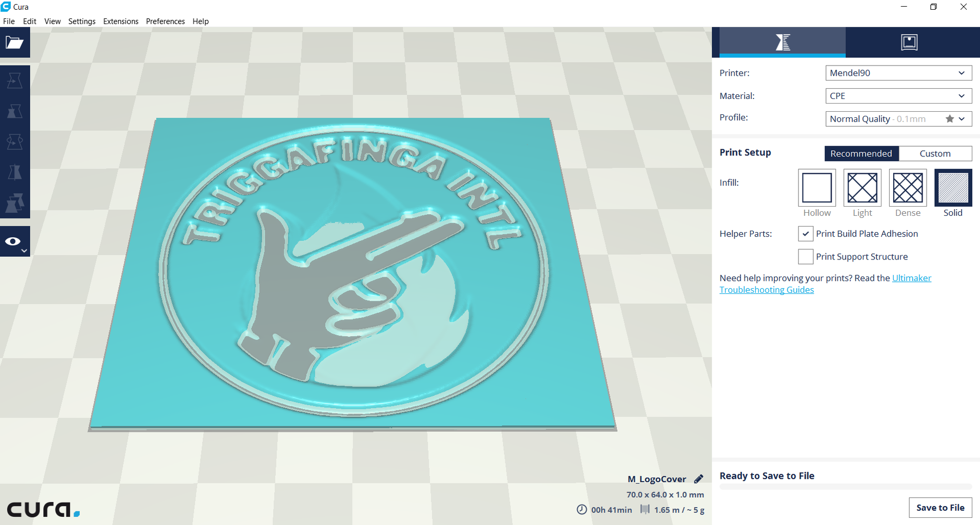Open the Ultimaker Troubleshooting Guides link

click(x=825, y=284)
